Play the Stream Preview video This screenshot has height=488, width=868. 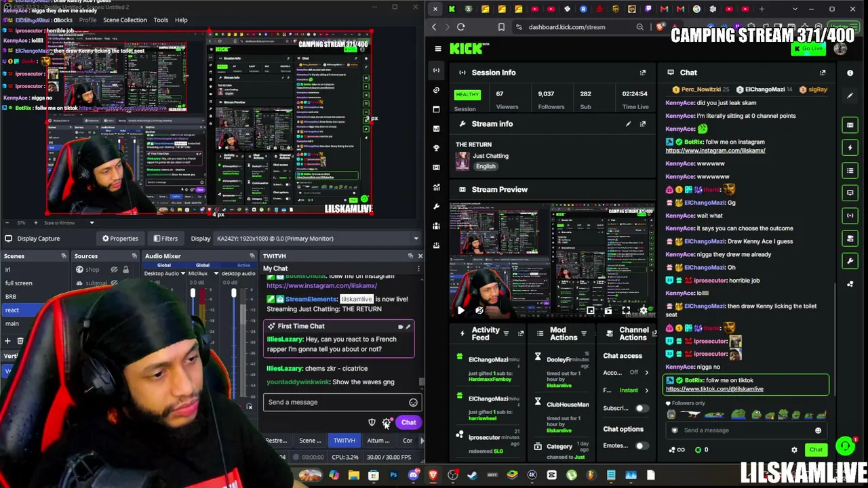click(x=461, y=310)
